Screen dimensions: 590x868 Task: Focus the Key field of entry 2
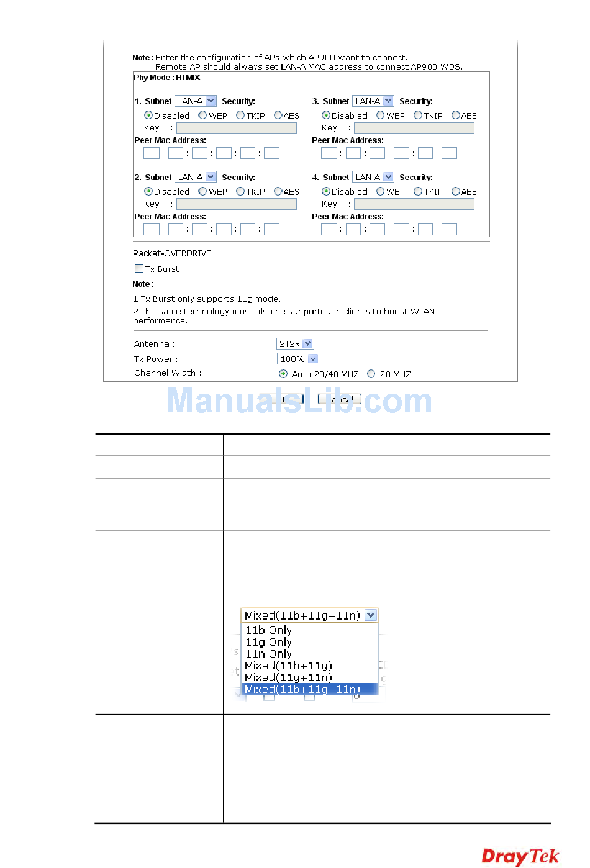pyautogui.click(x=237, y=204)
